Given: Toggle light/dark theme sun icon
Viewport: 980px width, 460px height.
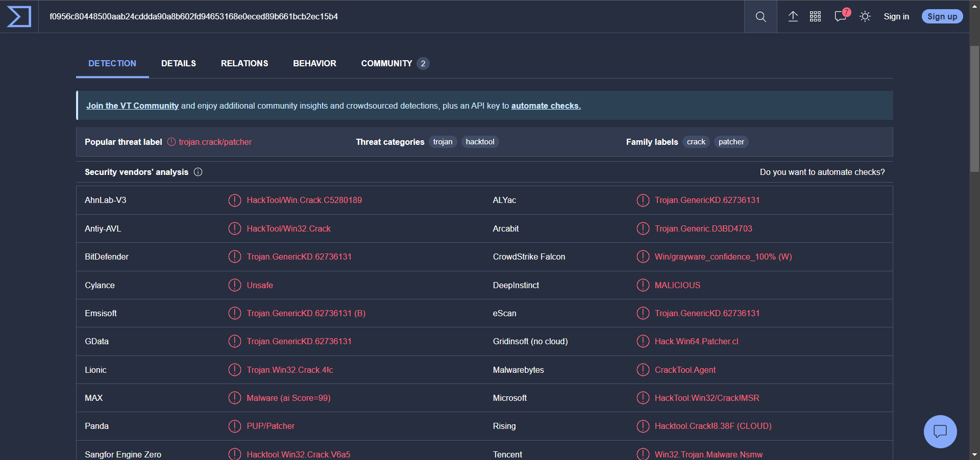Looking at the screenshot, I should click(865, 16).
